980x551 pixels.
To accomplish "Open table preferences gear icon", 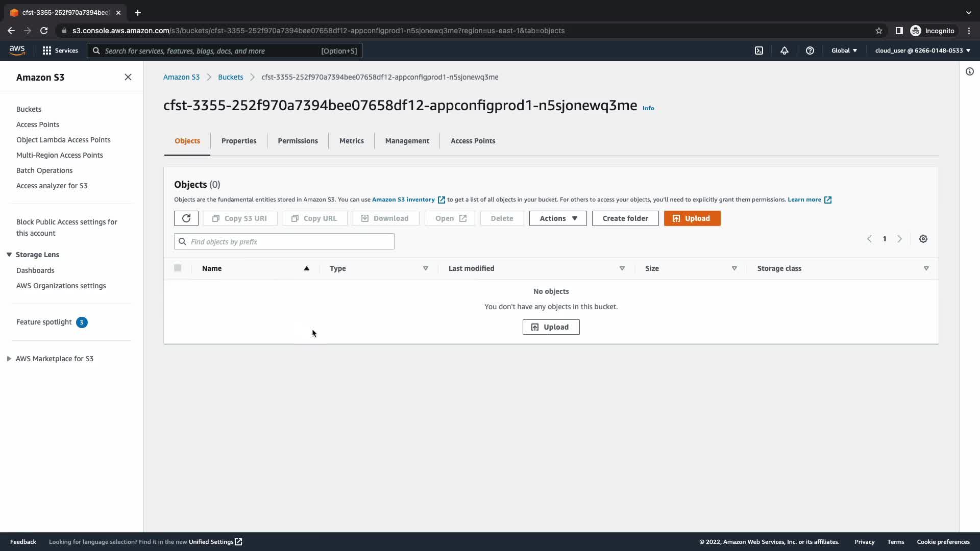I will pos(923,239).
